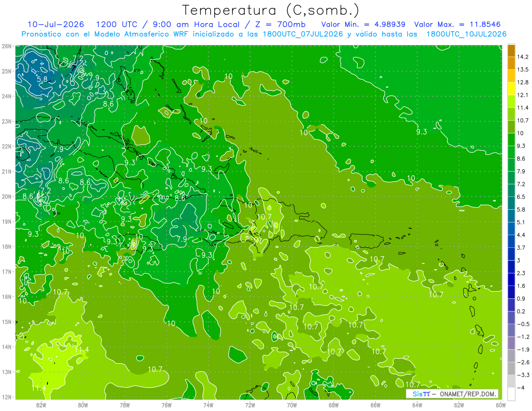Click the '13N' latitude axis label
532x411 pixels.
point(6,372)
